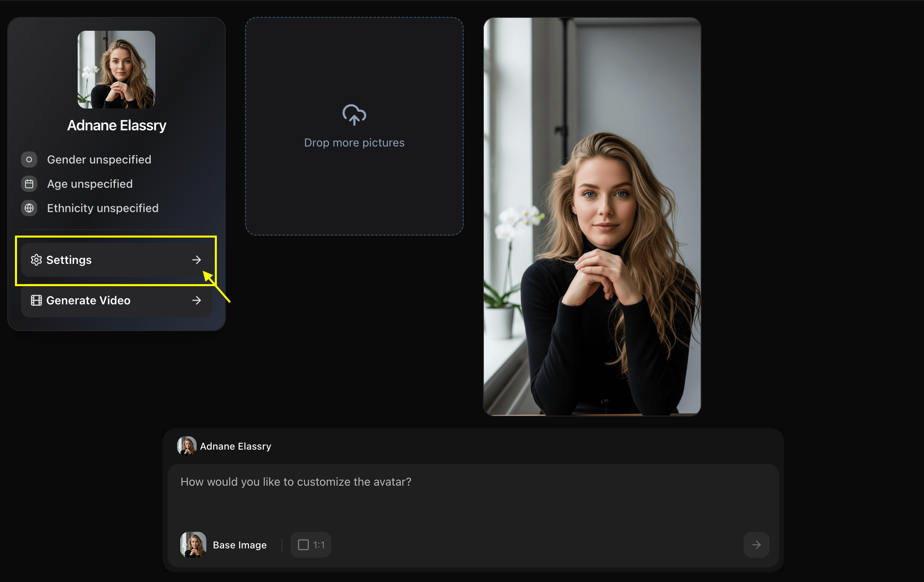Click the small round avatar in the prompt header
Screen dimensions: 924x582
[187, 446]
